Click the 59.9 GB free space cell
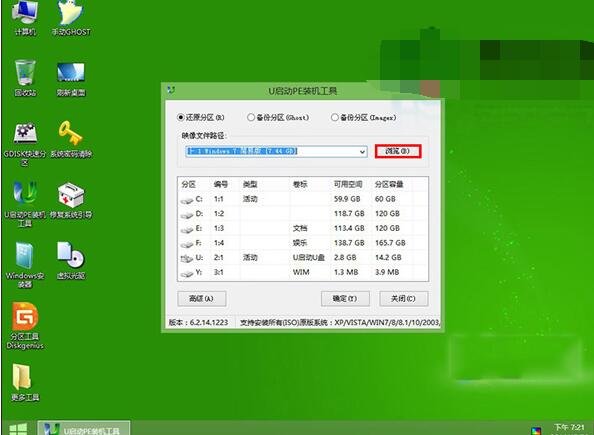Image resolution: width=594 pixels, height=435 pixels. [347, 199]
